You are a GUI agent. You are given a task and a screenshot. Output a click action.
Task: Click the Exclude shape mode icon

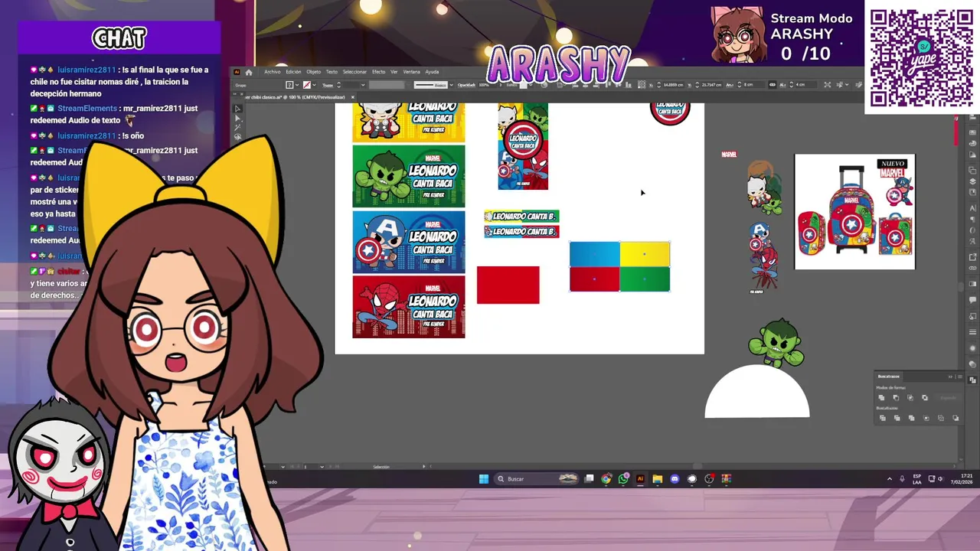click(925, 398)
